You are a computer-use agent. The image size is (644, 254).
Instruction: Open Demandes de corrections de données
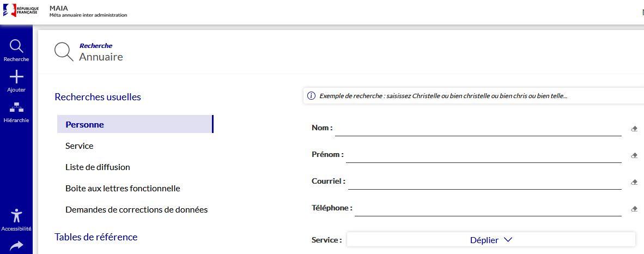tap(136, 210)
